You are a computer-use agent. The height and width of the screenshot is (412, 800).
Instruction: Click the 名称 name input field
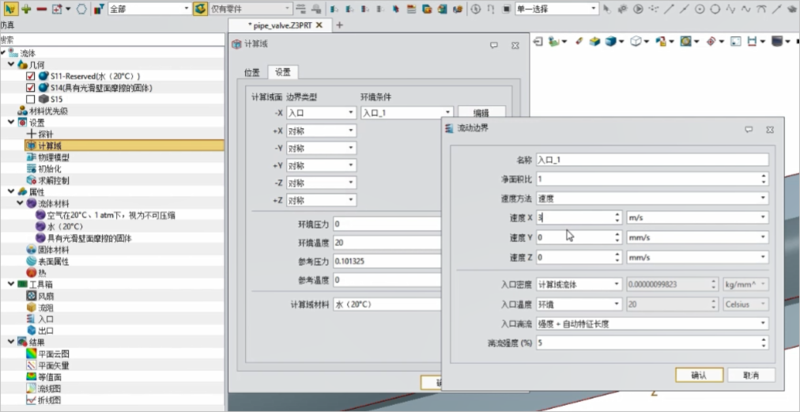pos(652,159)
